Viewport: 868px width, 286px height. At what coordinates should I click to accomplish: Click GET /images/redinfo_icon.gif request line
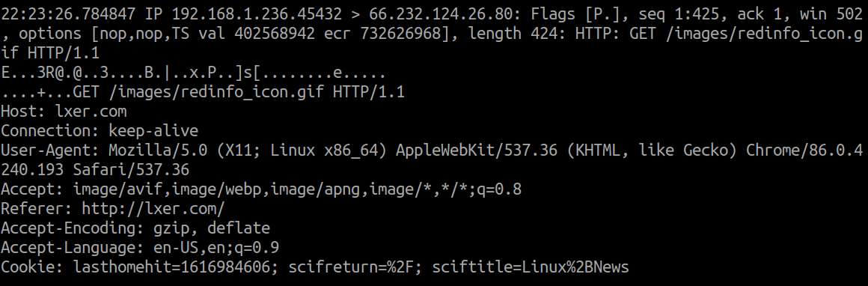[238, 92]
